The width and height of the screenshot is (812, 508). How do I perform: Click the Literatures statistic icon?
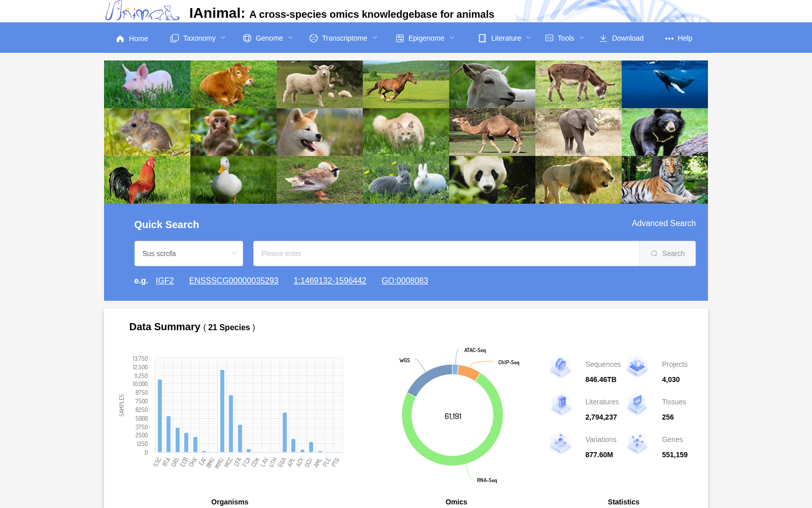(561, 404)
